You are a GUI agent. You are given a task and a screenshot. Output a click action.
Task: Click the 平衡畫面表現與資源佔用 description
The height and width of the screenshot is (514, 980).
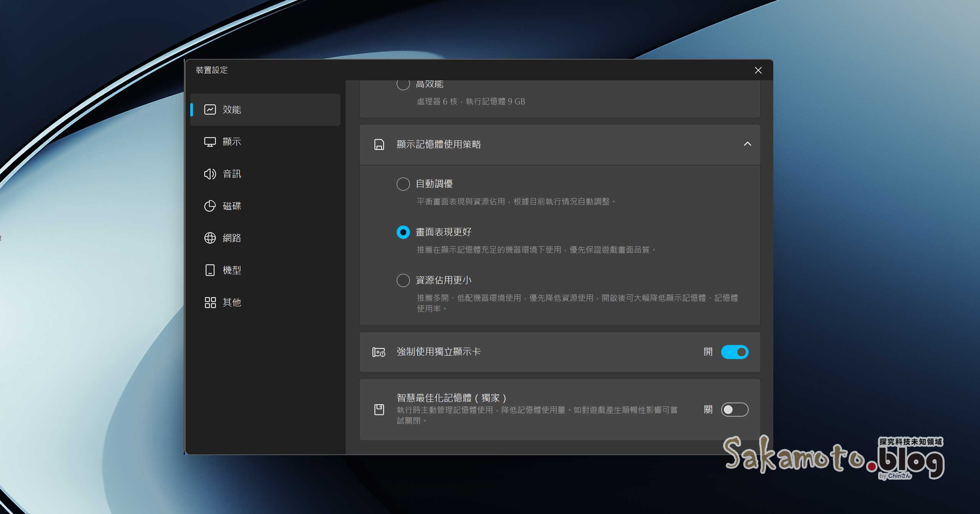point(516,202)
